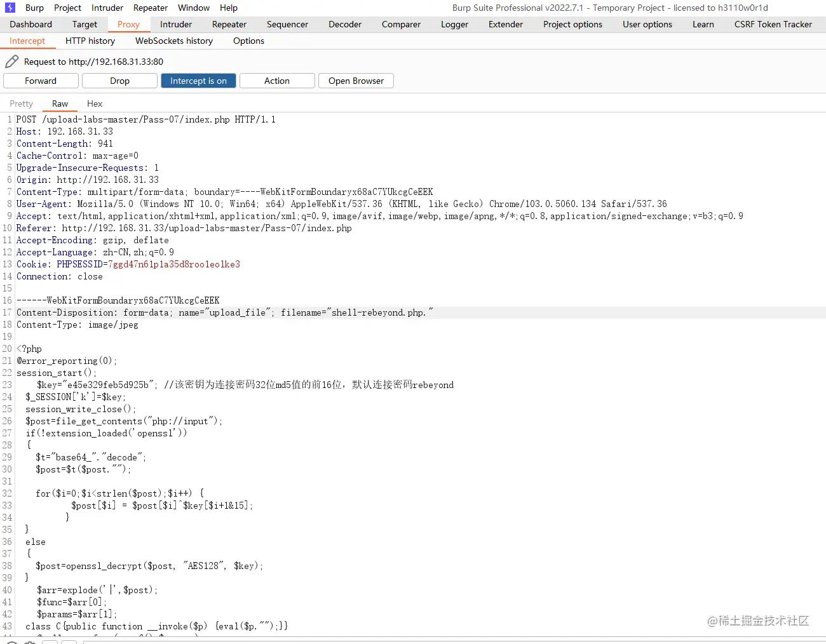Screen dimensions: 826x644
Task: Open the Intruder menu in menu bar
Action: pos(107,8)
